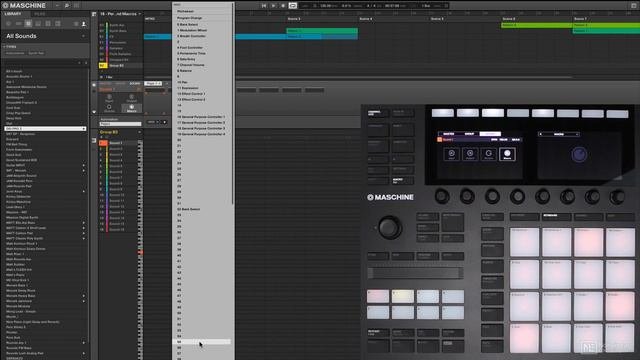Select Group B2 in the group list
640x360 pixels.
click(120, 65)
